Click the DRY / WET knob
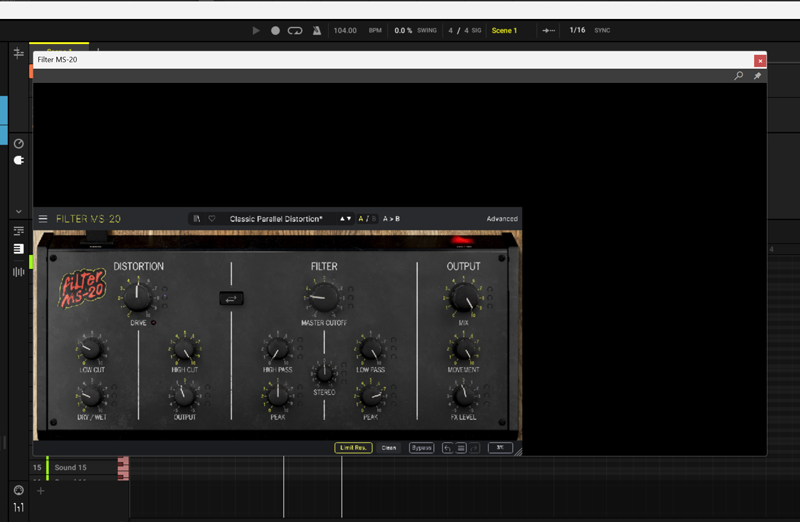Viewport: 800px width, 522px height. point(91,396)
